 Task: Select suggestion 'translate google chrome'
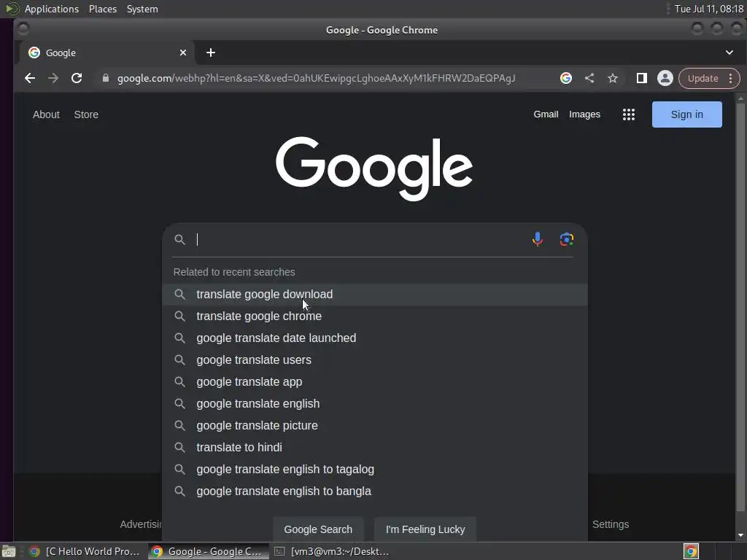tap(374, 316)
